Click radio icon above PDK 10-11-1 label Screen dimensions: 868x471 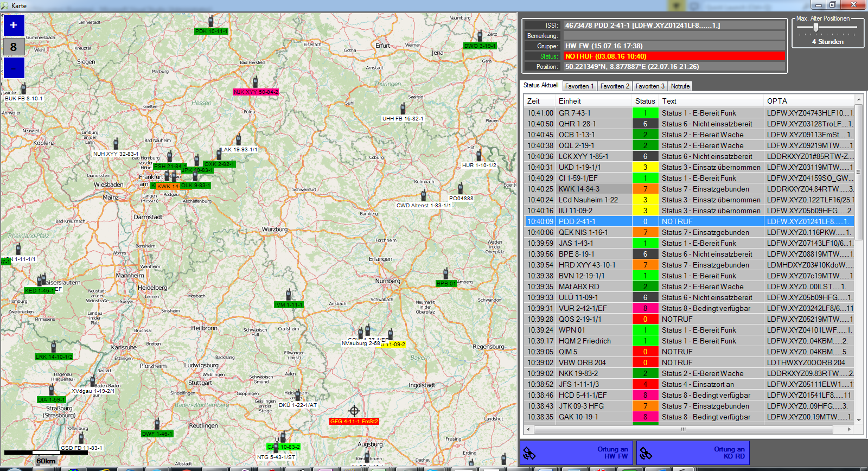coord(211,22)
